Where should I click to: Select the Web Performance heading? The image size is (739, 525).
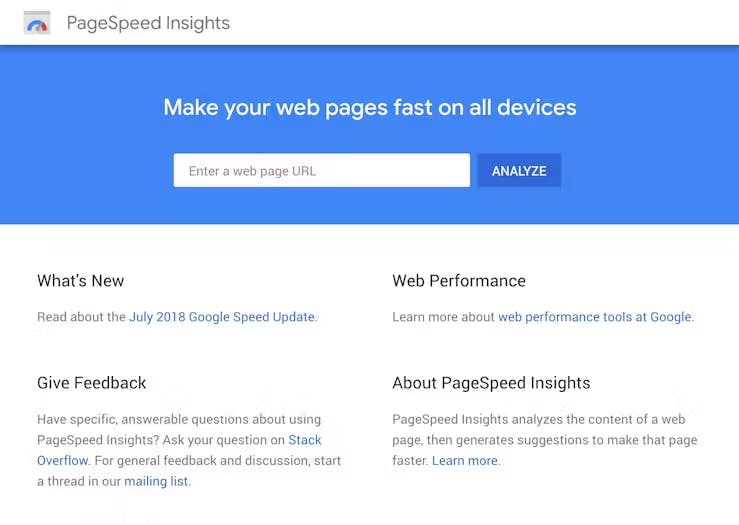click(458, 281)
